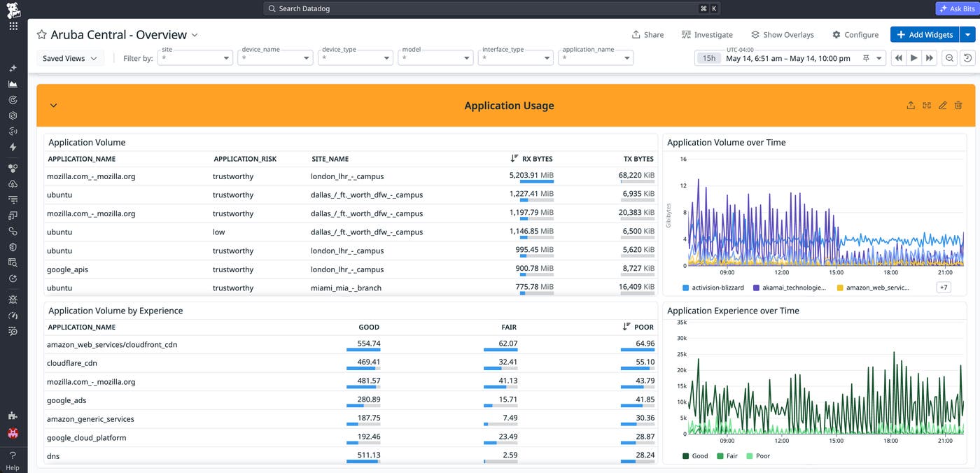Sort by RX BYTES column header
Screen dimensions: 980x473
coord(537,159)
